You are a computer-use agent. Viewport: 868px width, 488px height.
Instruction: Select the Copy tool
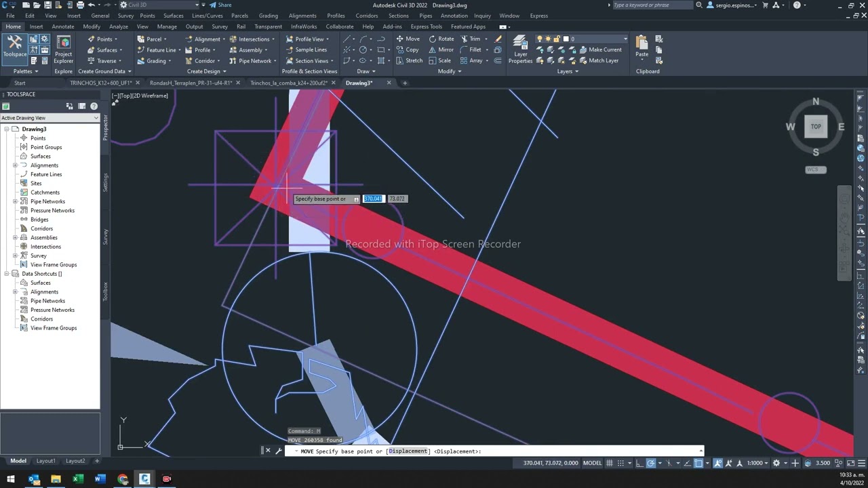point(407,49)
